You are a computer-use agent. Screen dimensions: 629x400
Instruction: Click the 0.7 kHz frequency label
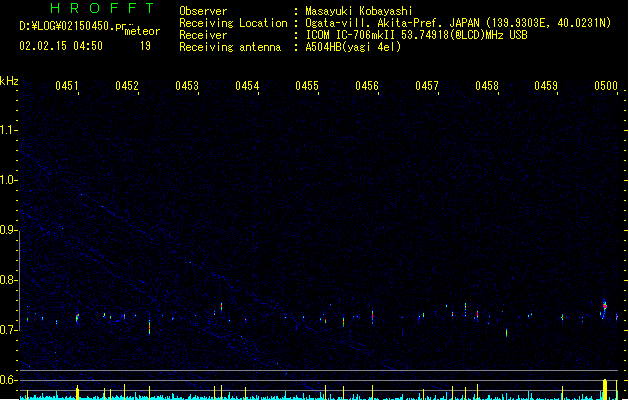coord(8,330)
